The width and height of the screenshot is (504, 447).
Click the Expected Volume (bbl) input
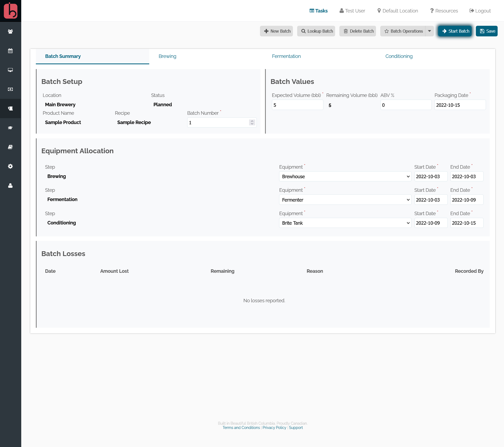click(x=297, y=105)
